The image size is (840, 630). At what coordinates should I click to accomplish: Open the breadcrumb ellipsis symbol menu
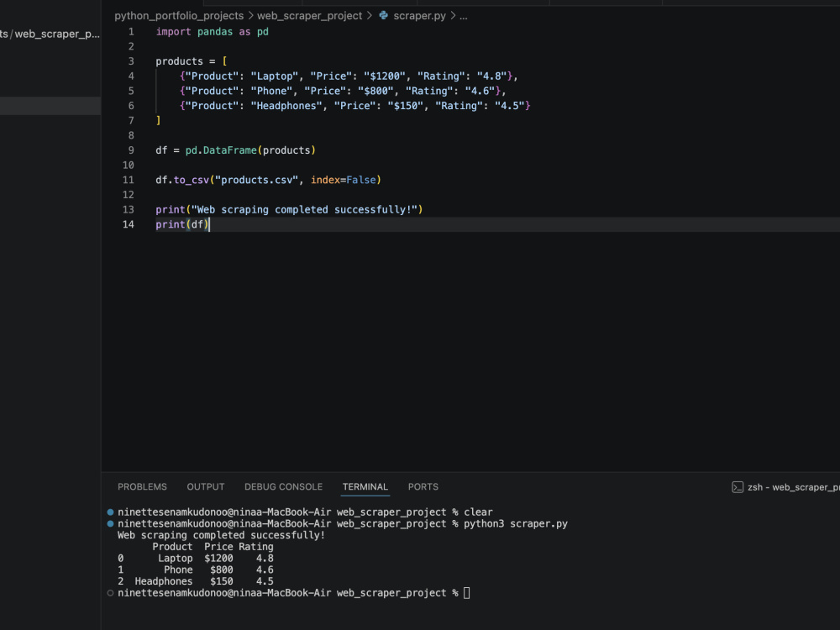point(464,15)
